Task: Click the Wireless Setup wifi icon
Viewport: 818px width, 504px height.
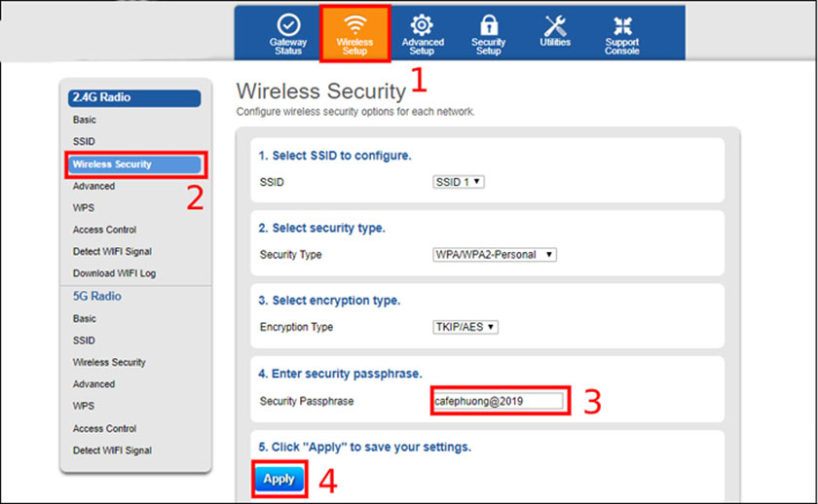Action: (x=354, y=26)
